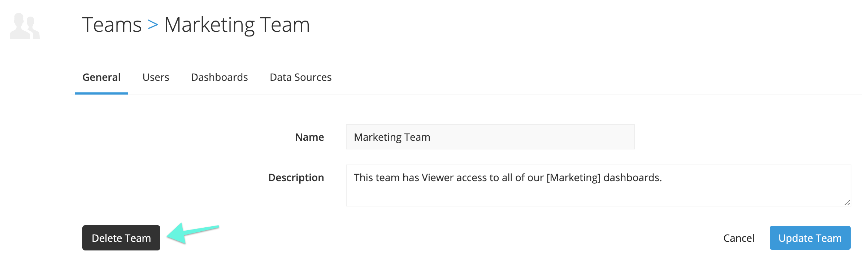Open the Teams breadcrumb link

pos(112,25)
